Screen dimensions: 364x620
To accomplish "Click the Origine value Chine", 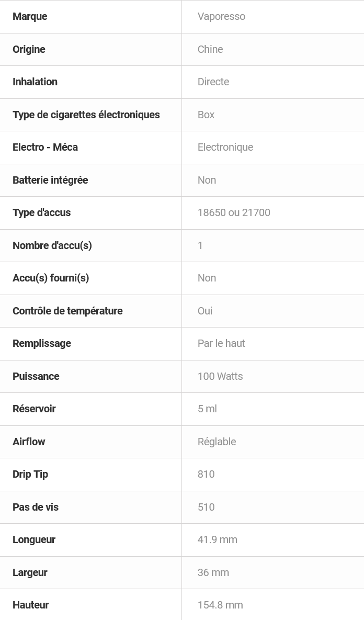I will tap(210, 49).
